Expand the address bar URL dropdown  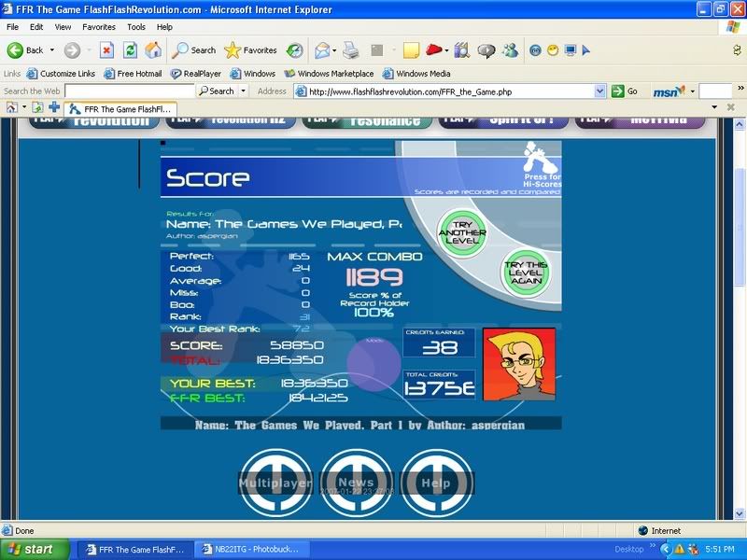tap(600, 91)
